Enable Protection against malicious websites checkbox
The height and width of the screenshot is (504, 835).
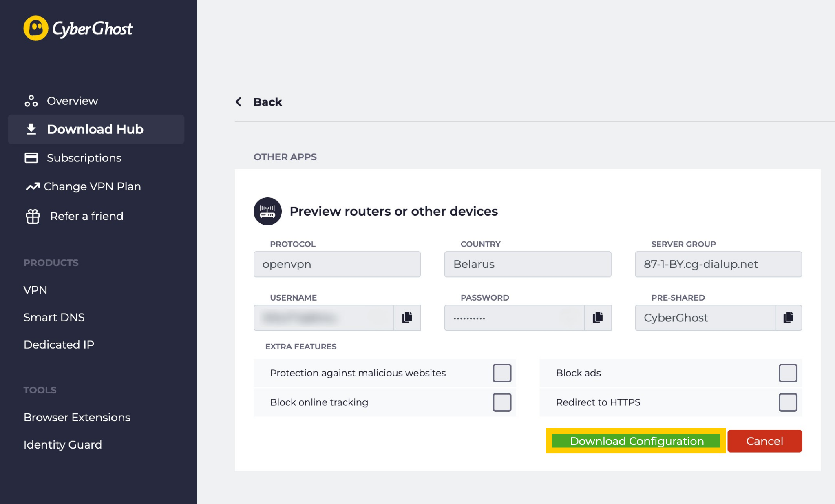point(502,373)
